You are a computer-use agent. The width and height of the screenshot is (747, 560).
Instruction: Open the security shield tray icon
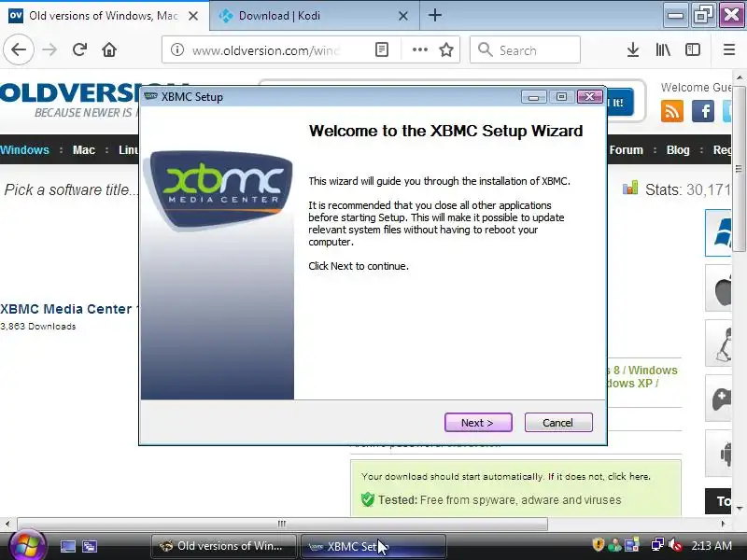599,545
